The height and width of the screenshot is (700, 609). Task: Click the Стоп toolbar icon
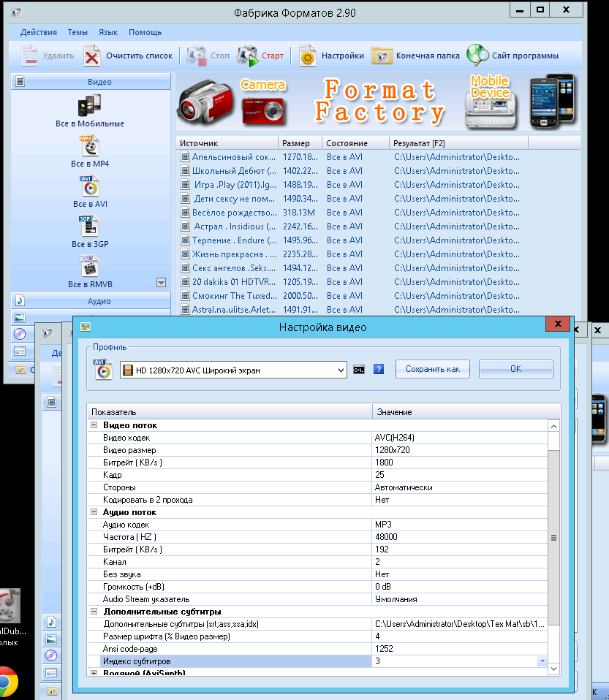pos(197,56)
